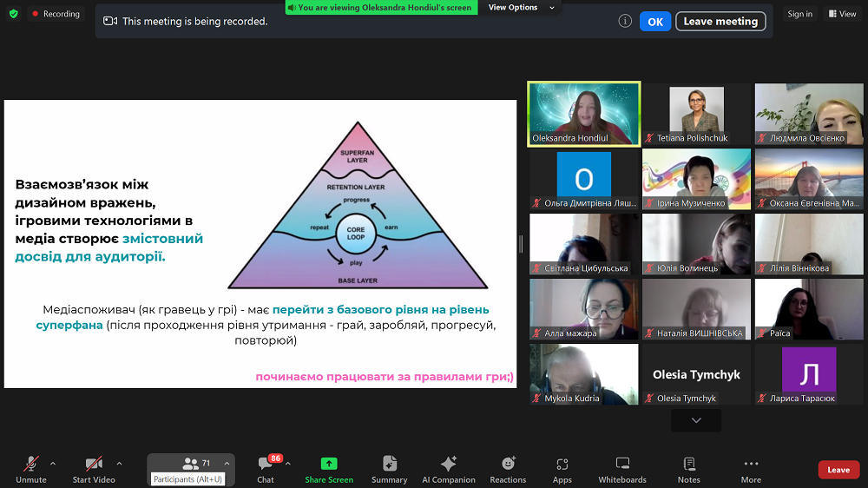This screenshot has width=868, height=488.
Task: Show more participants with down chevron
Action: 696,420
